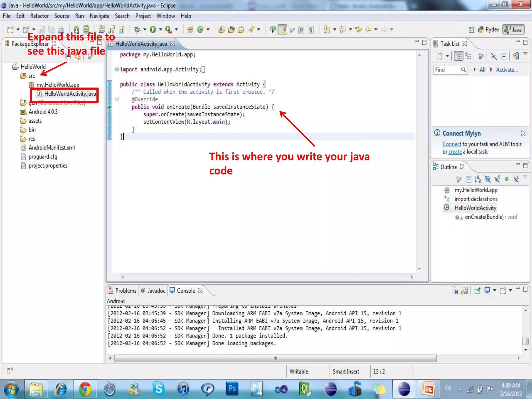Toggle Block Selection Mode button
The image size is (532, 399).
(x=301, y=30)
